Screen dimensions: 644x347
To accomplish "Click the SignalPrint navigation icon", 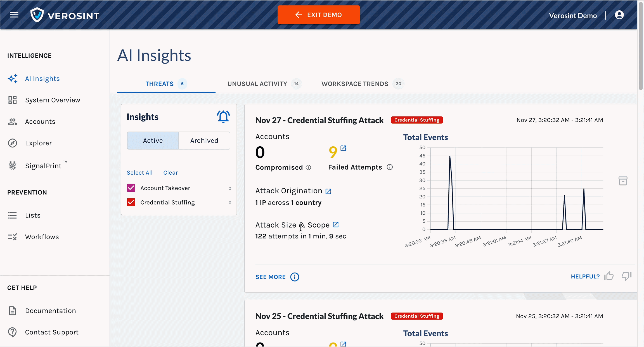I will 12,165.
